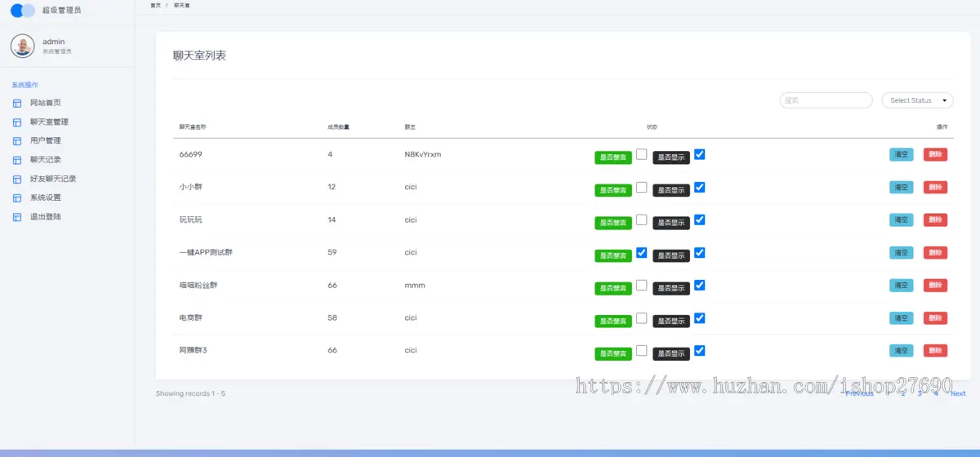This screenshot has width=980, height=457.
Task: Go to 首页 via the breadcrumb
Action: click(x=155, y=5)
